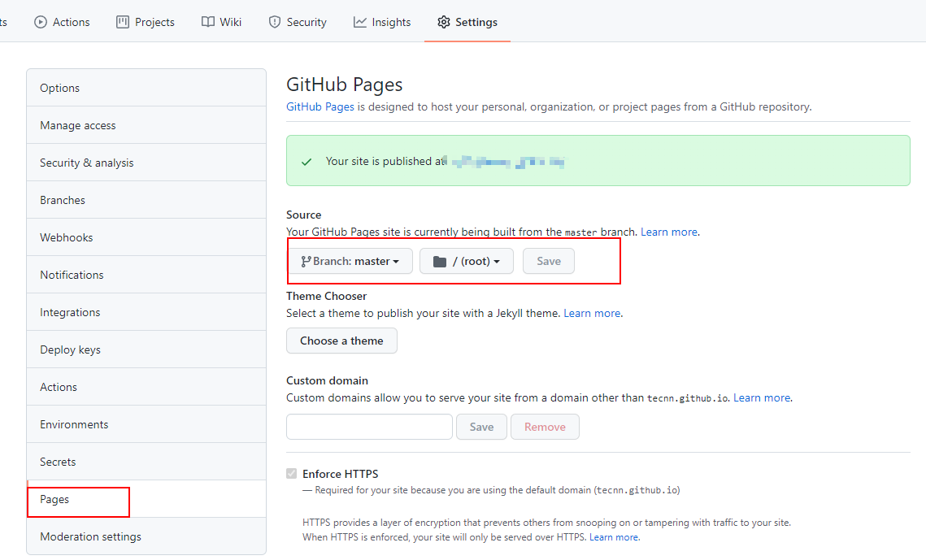The height and width of the screenshot is (560, 926).
Task: Open the Security tab
Action: pos(297,22)
